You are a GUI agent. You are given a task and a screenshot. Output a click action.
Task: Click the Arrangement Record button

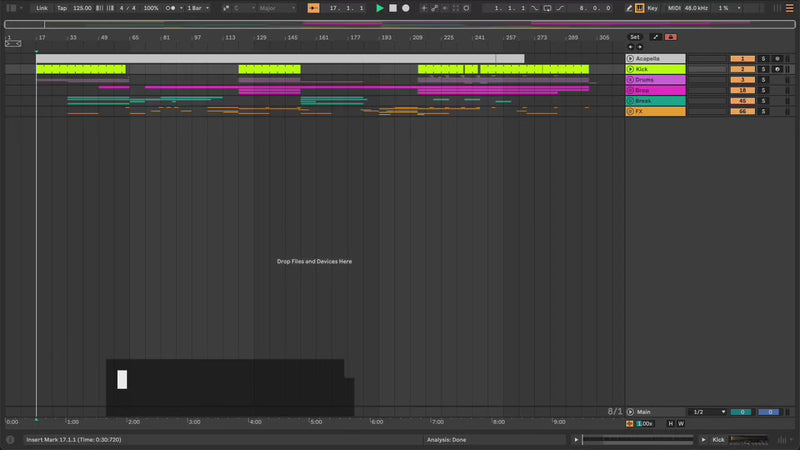tap(406, 8)
